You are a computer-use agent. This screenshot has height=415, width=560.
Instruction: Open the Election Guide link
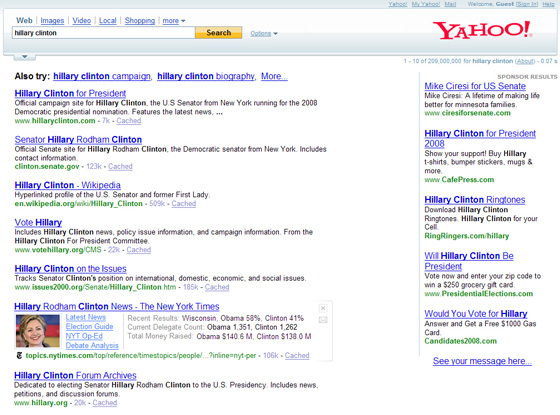pos(89,326)
